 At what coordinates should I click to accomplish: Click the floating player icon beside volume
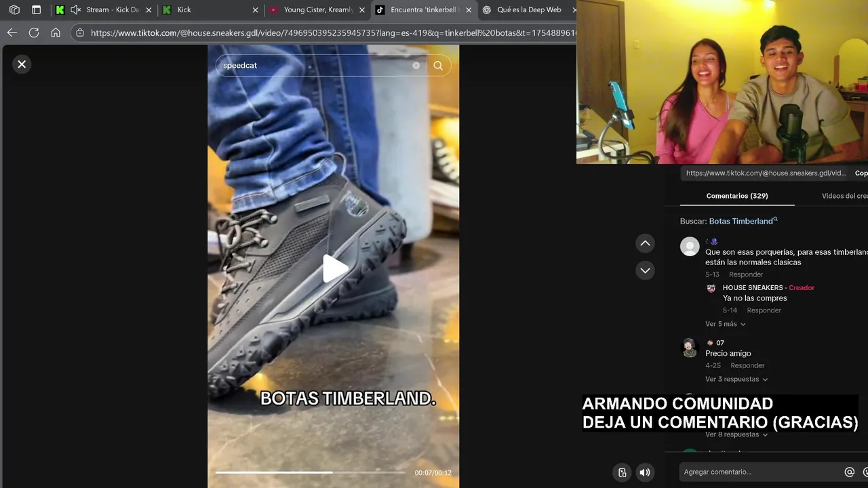pos(622,472)
